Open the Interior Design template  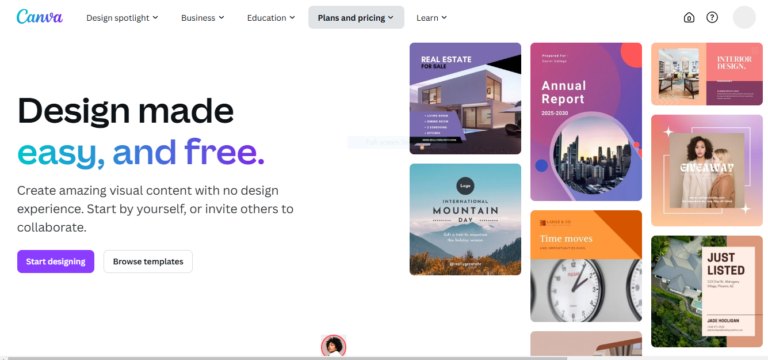coord(707,74)
